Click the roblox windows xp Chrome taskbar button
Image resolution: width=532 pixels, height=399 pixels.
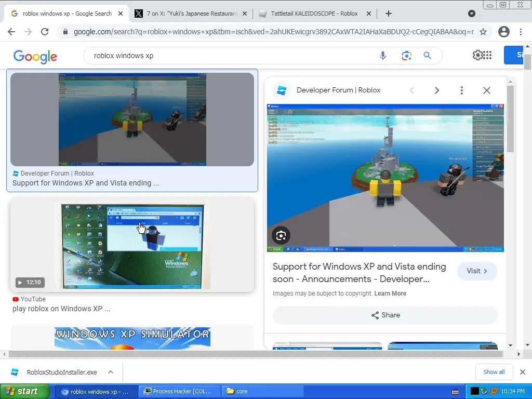(x=96, y=392)
